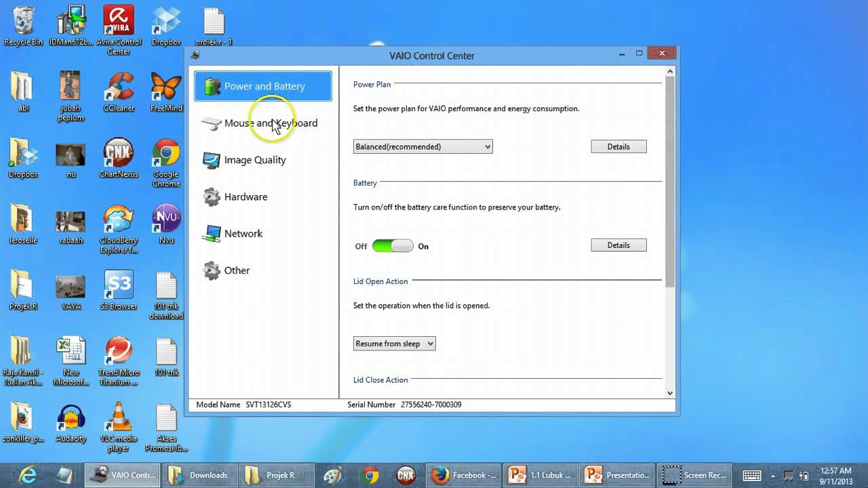Select the abi folder icon
The width and height of the screenshot is (868, 488).
(23, 91)
